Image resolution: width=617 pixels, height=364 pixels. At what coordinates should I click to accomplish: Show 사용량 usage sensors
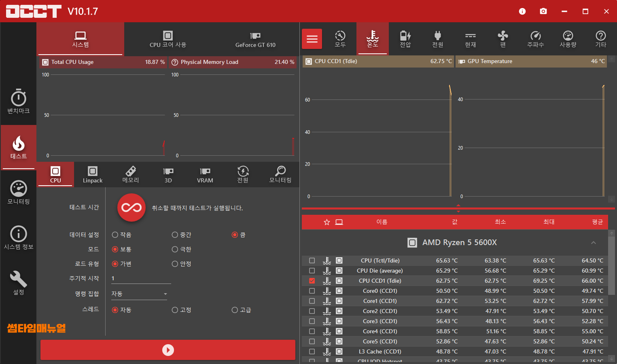pyautogui.click(x=568, y=39)
